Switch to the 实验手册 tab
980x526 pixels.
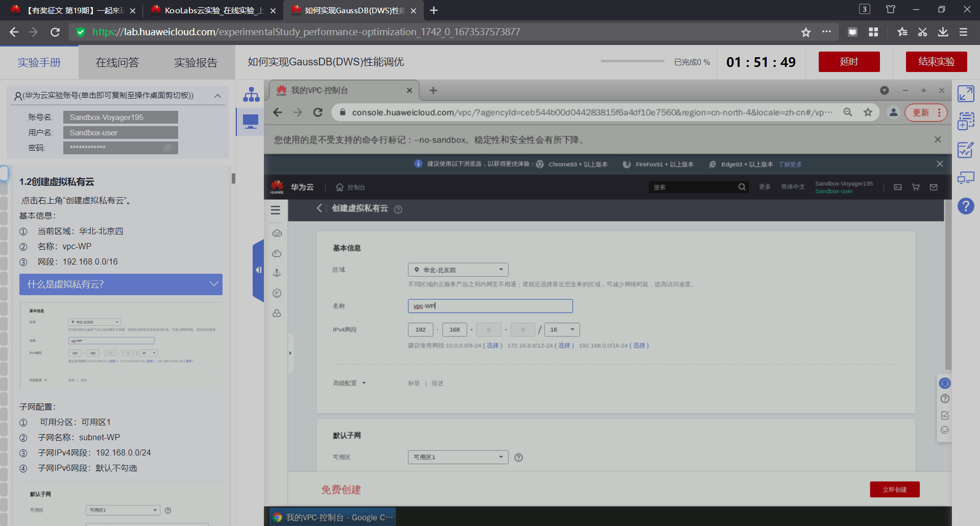click(x=39, y=62)
